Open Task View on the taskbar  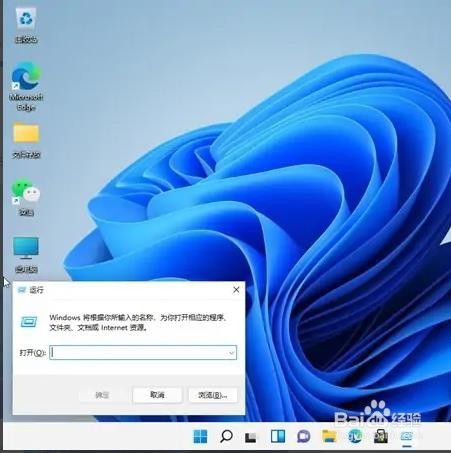click(x=251, y=437)
